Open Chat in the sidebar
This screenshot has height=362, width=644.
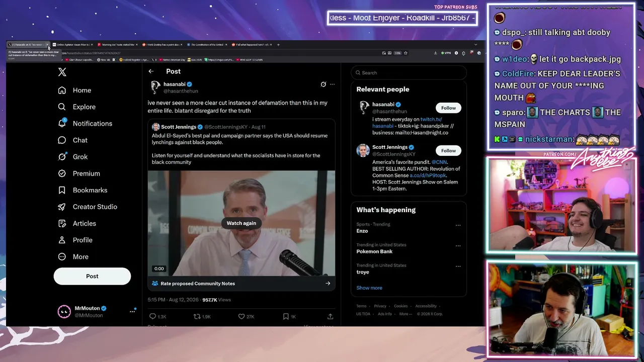(72, 140)
